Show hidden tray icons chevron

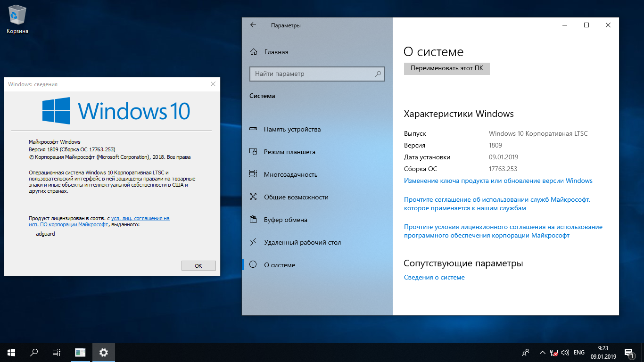[542, 353]
